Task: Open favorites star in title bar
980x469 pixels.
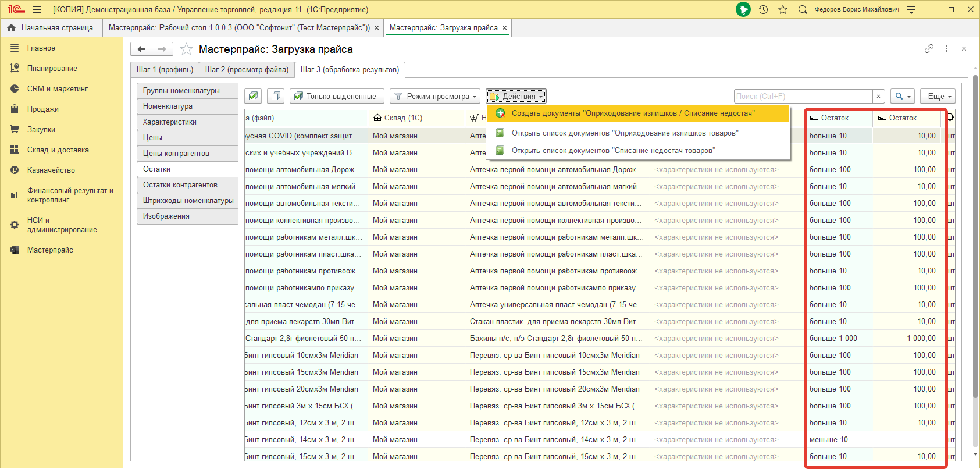Action: click(x=783, y=9)
